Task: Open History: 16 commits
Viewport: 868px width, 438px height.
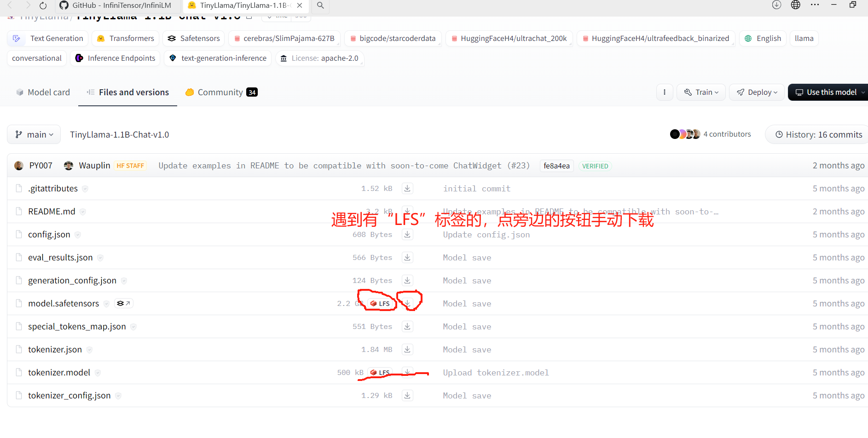Action: pyautogui.click(x=817, y=134)
